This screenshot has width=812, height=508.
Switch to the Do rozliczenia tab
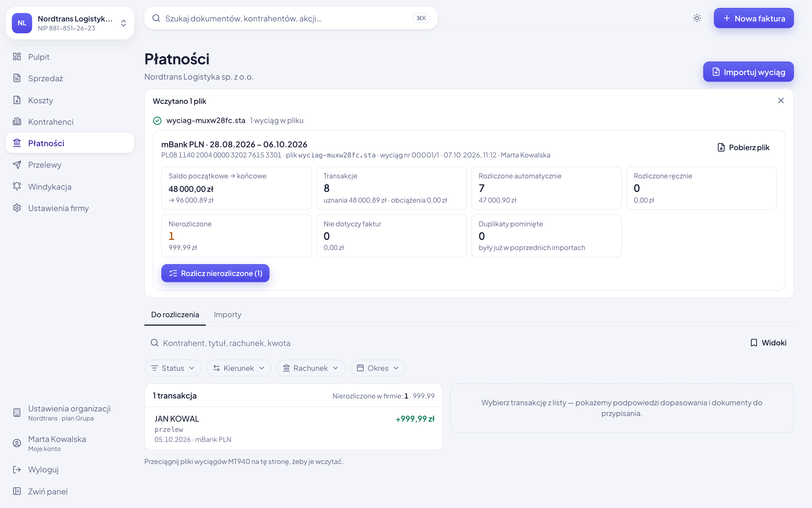click(x=175, y=314)
